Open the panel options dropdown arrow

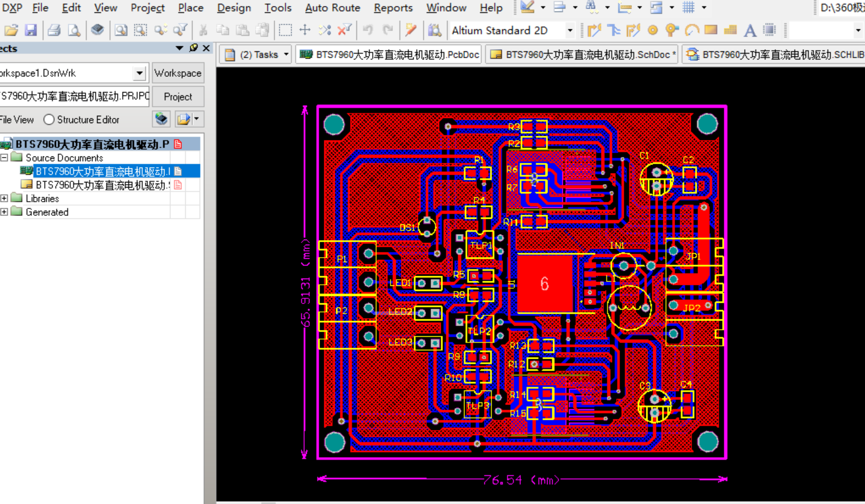point(197,119)
